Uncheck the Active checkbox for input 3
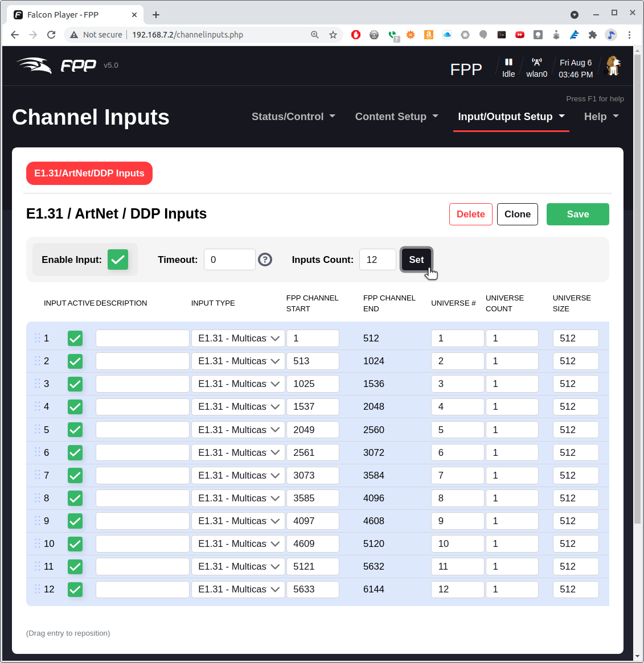 [75, 384]
